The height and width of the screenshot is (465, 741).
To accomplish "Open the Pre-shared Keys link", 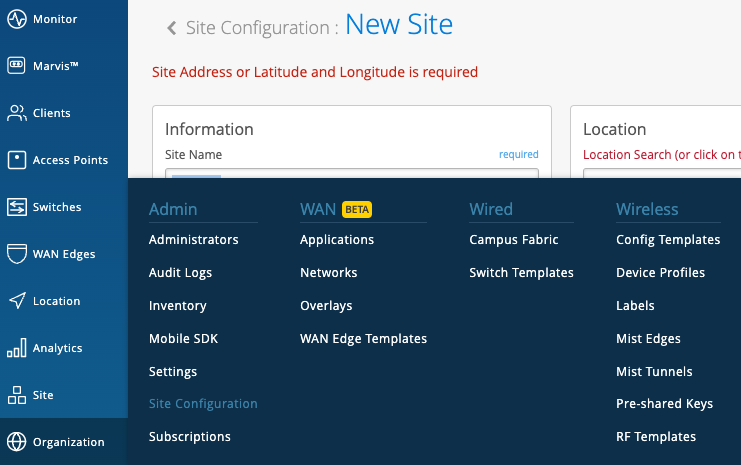I will coord(664,404).
